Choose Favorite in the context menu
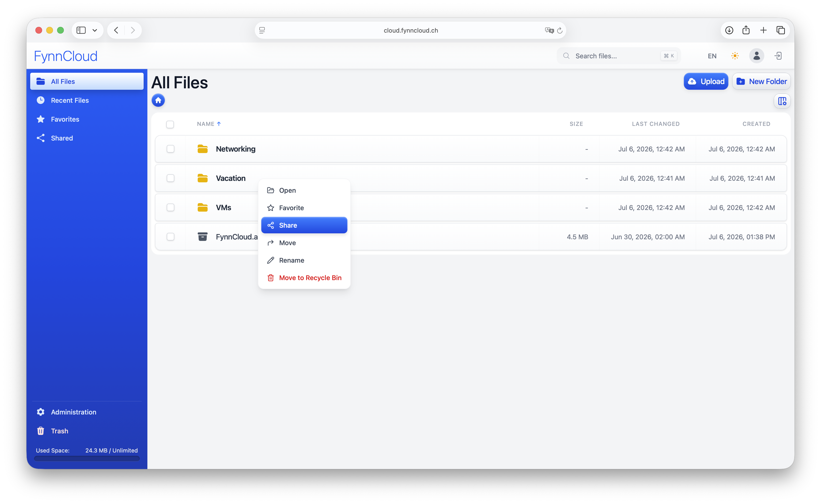Screen dimensions: 821x504 (304, 208)
